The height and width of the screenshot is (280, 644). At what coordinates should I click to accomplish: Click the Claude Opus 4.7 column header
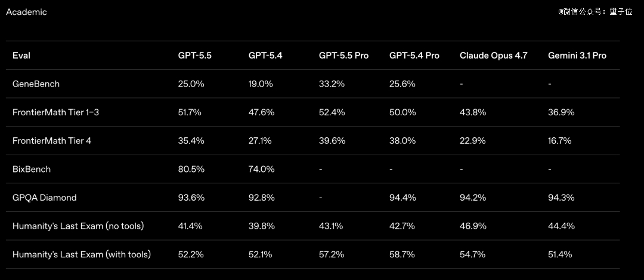point(493,56)
